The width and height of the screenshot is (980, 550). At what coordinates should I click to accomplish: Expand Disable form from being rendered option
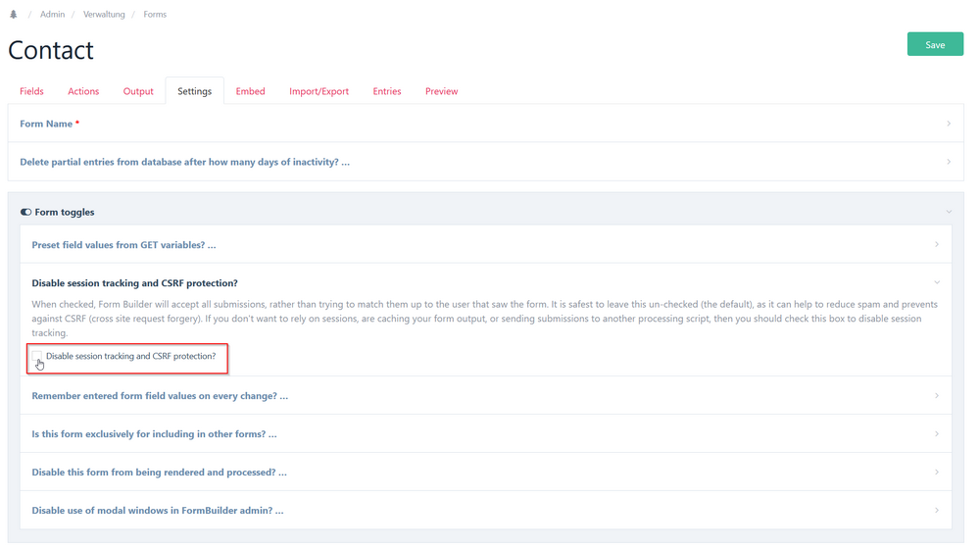pyautogui.click(x=159, y=473)
